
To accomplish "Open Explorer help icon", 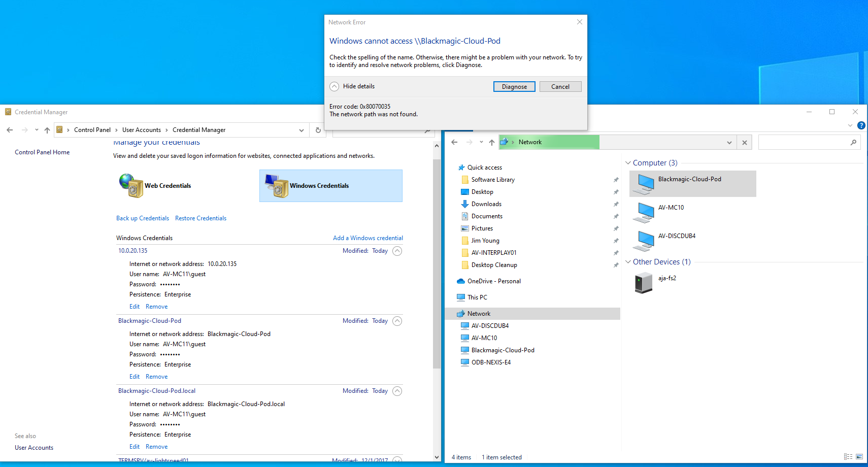I will point(861,125).
